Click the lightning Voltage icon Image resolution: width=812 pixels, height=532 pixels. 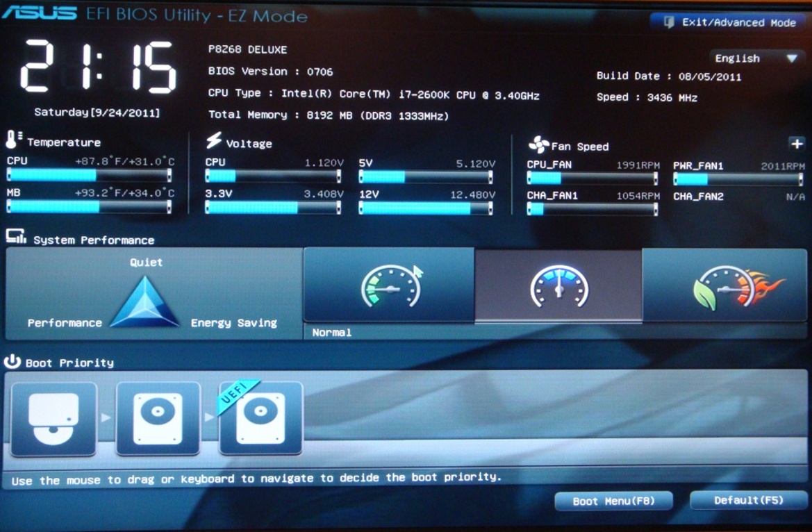coord(213,140)
